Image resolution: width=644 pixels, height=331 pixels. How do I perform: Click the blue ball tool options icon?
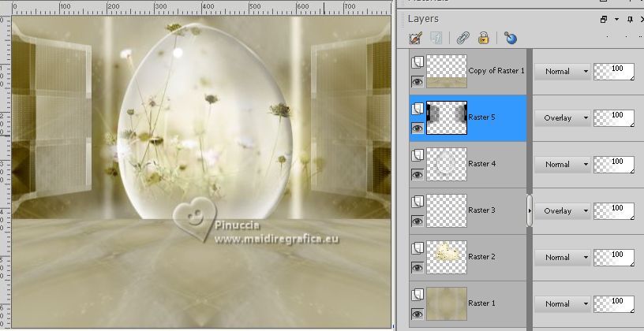511,38
